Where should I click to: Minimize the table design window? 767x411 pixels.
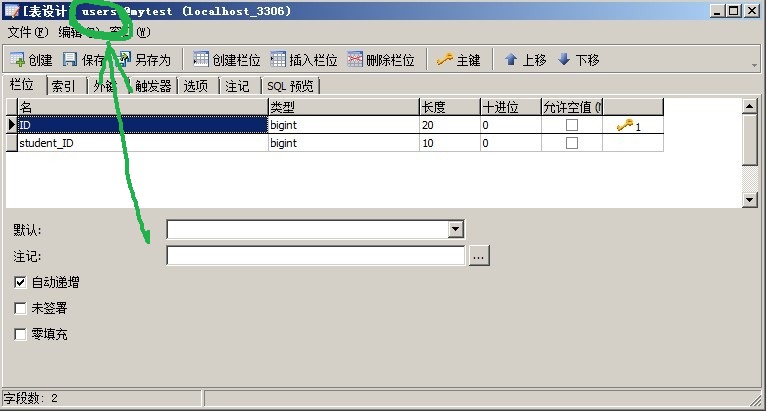point(718,11)
